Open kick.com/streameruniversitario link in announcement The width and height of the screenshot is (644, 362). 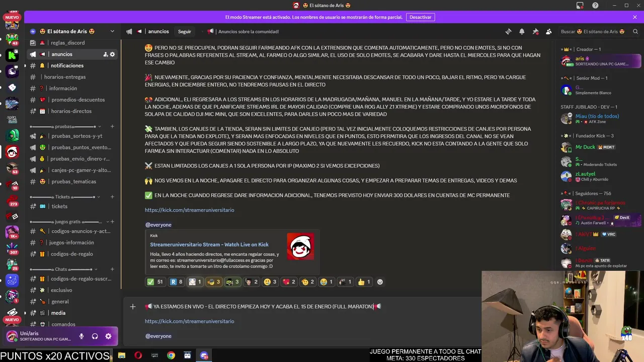189,210
